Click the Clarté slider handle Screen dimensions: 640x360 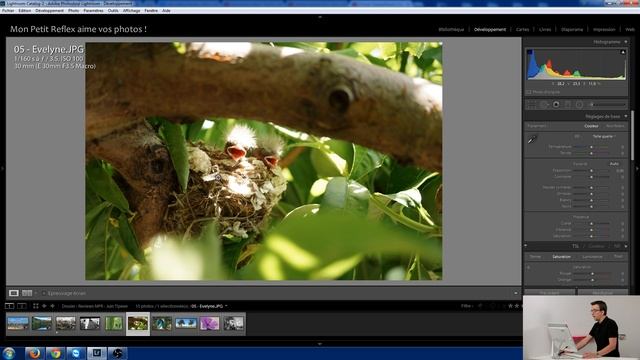pos(591,224)
